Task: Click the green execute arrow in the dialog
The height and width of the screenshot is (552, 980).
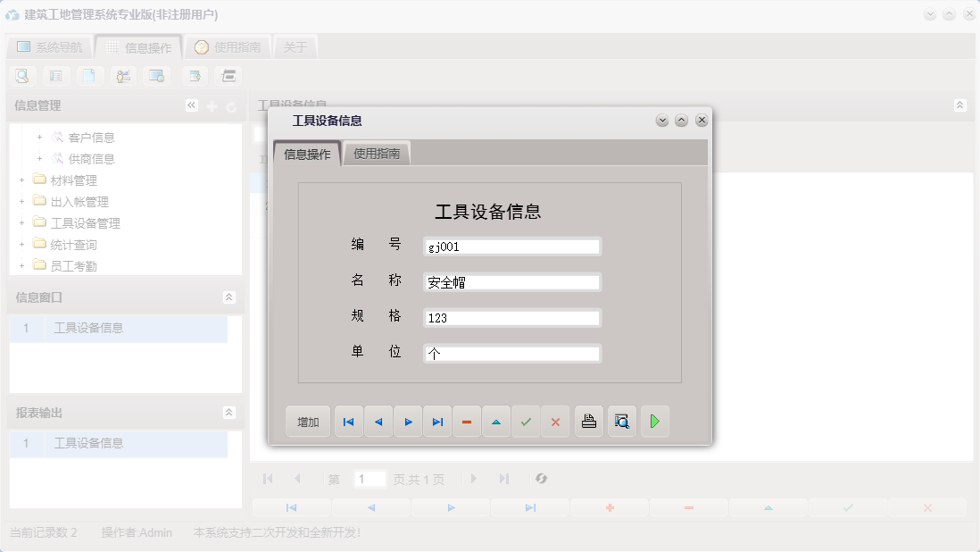Action: (654, 421)
